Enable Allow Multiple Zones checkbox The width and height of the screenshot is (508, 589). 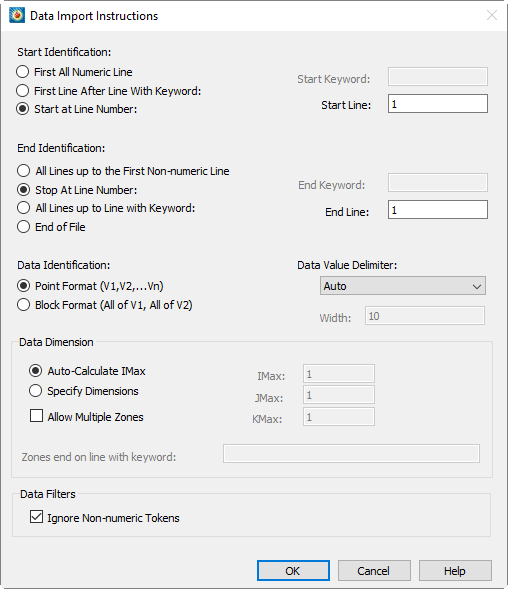click(x=36, y=416)
